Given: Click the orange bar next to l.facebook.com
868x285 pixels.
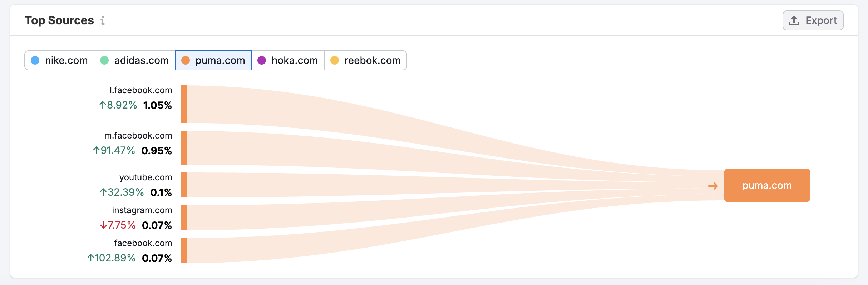Looking at the screenshot, I should coord(184,104).
